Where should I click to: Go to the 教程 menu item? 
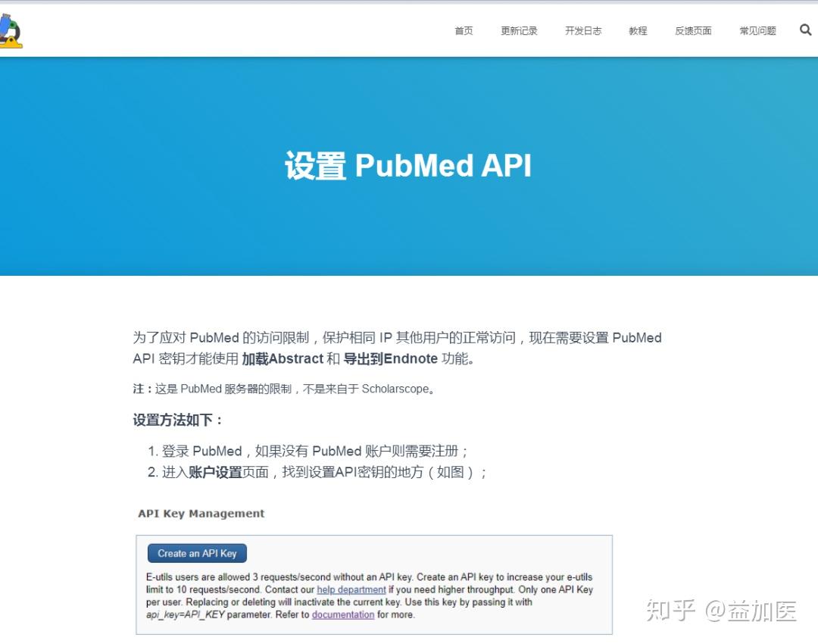(638, 31)
